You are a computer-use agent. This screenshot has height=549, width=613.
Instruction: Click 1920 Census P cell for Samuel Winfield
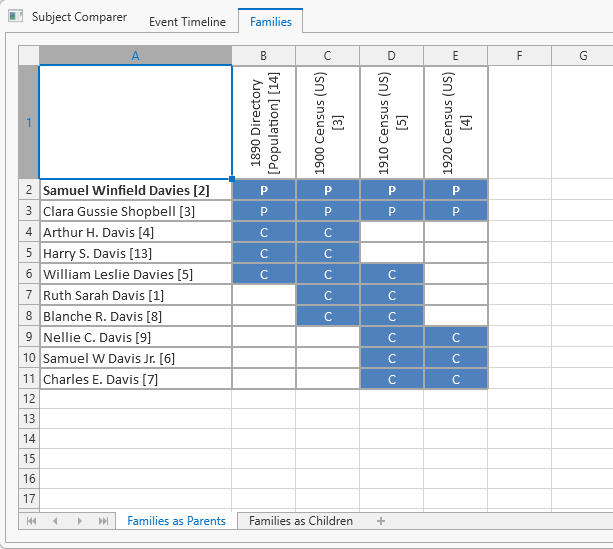(x=455, y=190)
